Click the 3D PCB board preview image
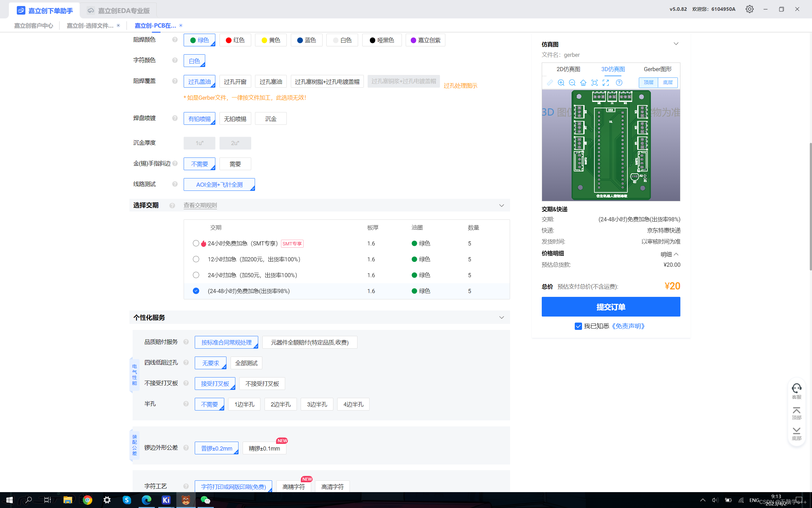The image size is (812, 508). [611, 145]
